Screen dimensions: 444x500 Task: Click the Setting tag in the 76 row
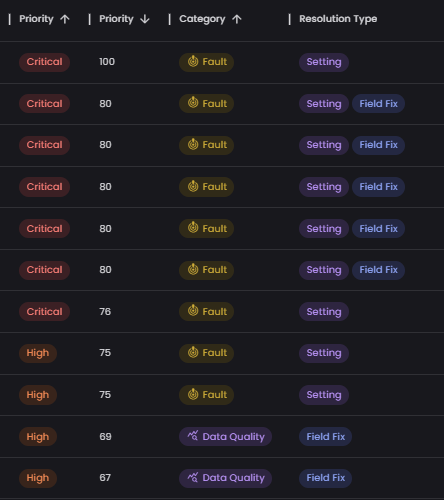[x=324, y=312]
